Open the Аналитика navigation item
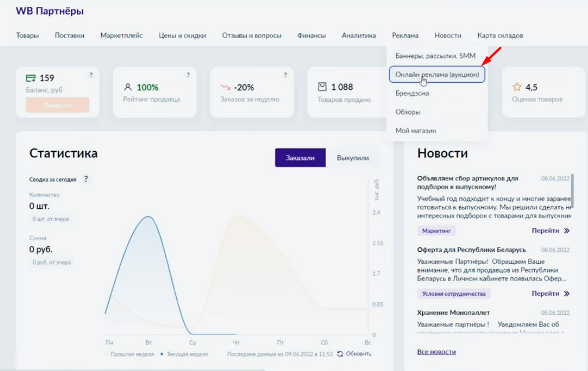 (358, 35)
